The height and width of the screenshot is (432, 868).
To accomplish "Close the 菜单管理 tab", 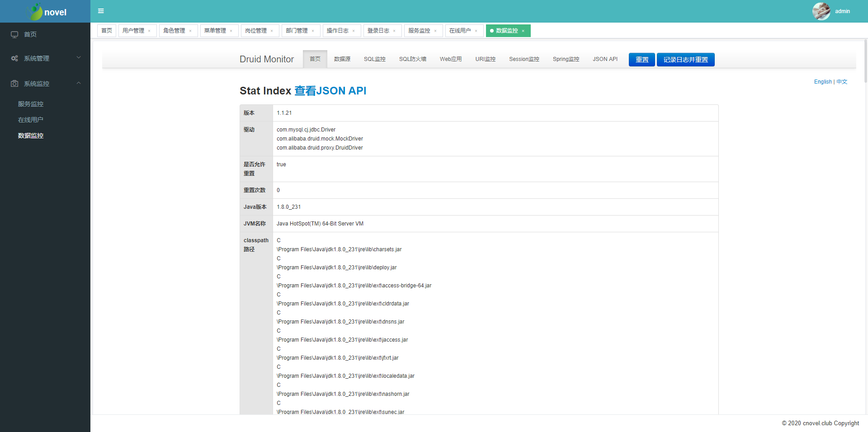I will pyautogui.click(x=231, y=31).
